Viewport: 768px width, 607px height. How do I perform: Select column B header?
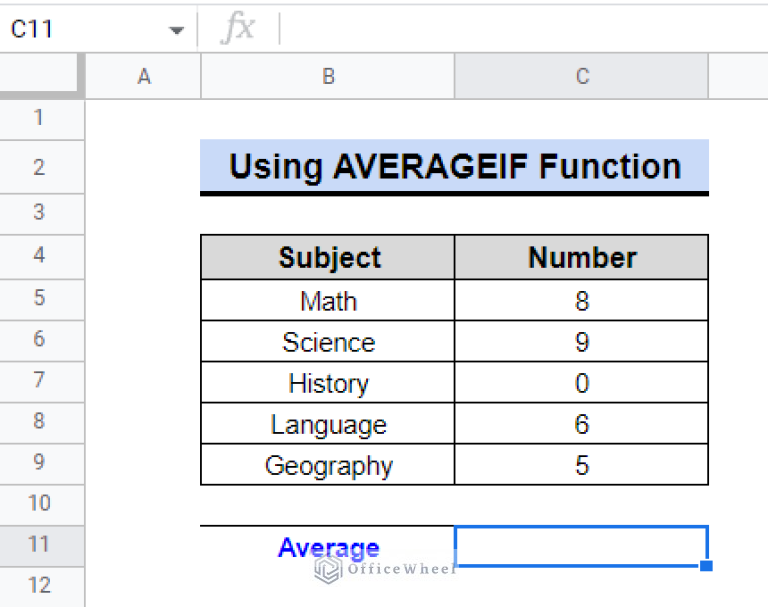tap(327, 77)
